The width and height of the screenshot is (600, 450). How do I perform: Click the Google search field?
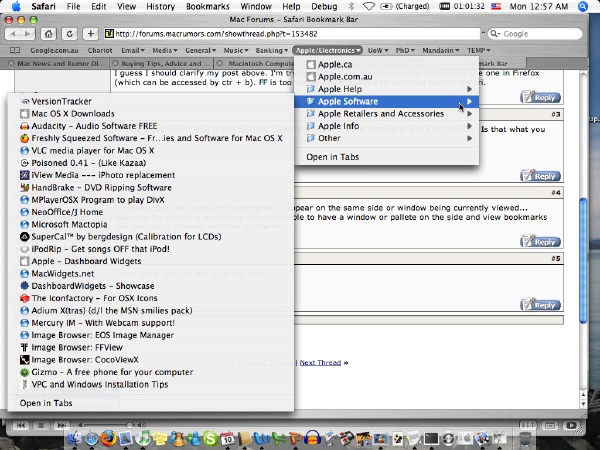point(535,34)
